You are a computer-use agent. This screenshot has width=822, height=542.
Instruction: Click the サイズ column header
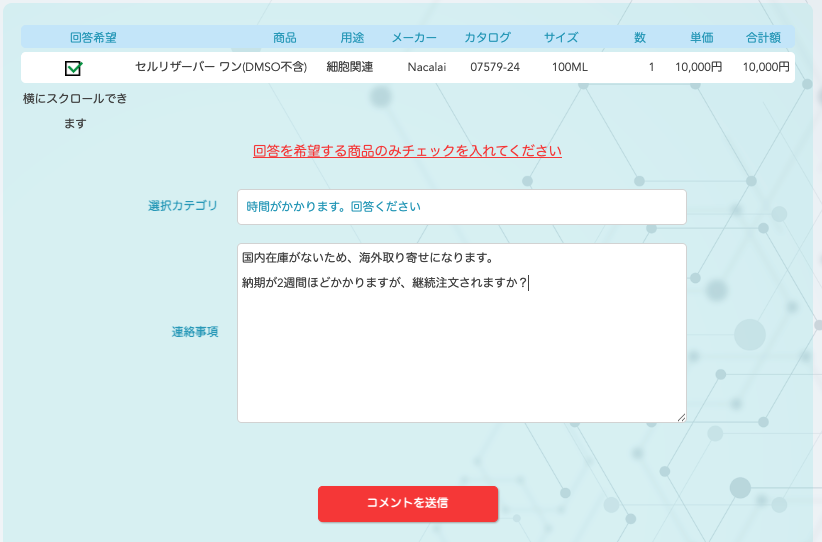pyautogui.click(x=561, y=38)
